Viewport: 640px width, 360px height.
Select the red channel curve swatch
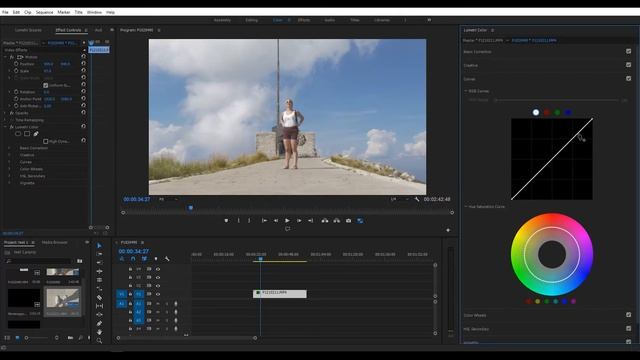point(547,112)
